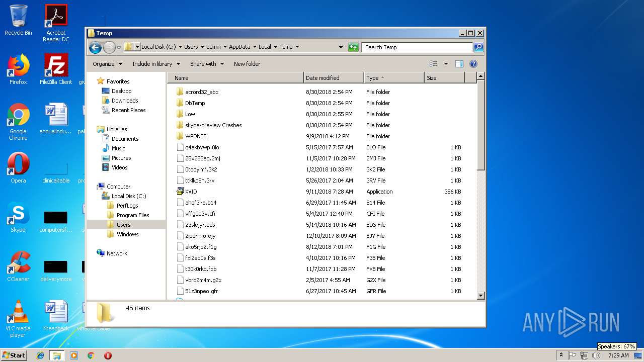Click the search magnifier icon

[478, 47]
